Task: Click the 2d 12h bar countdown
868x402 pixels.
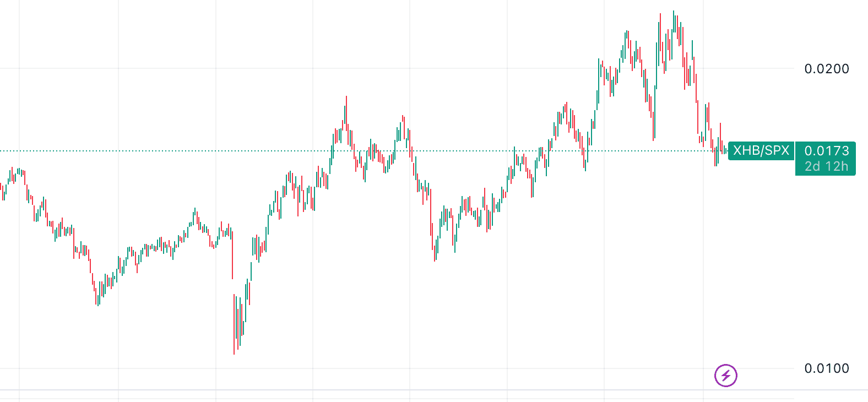Action: pyautogui.click(x=826, y=166)
